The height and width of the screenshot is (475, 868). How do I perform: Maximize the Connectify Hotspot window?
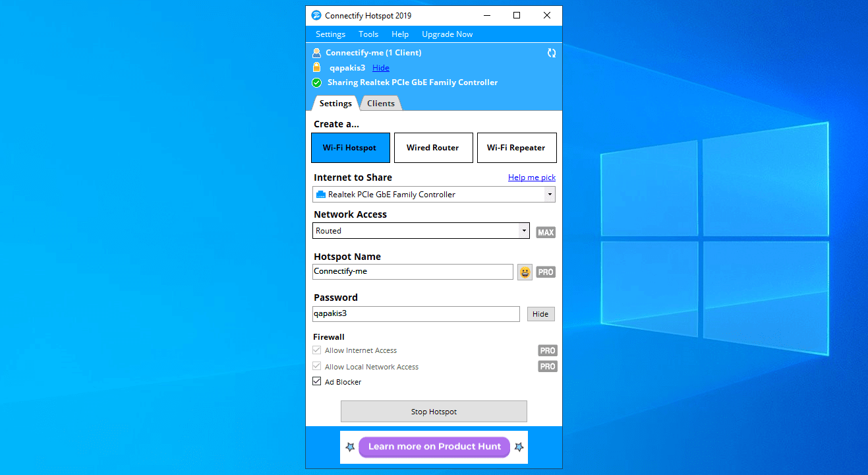click(517, 15)
